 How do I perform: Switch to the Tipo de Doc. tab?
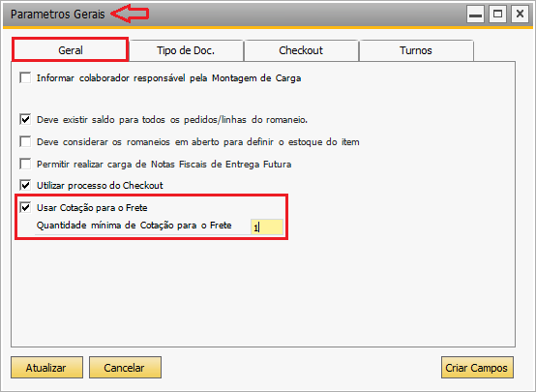pyautogui.click(x=186, y=50)
